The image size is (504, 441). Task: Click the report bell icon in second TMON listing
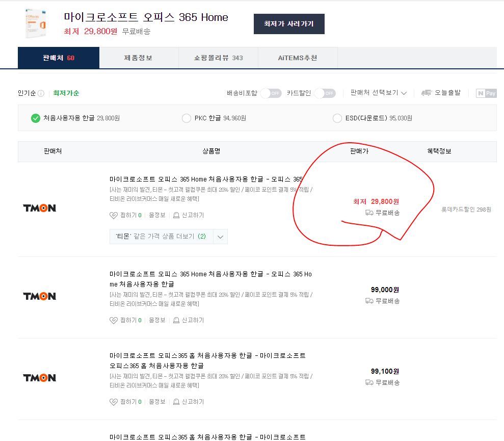[176, 320]
